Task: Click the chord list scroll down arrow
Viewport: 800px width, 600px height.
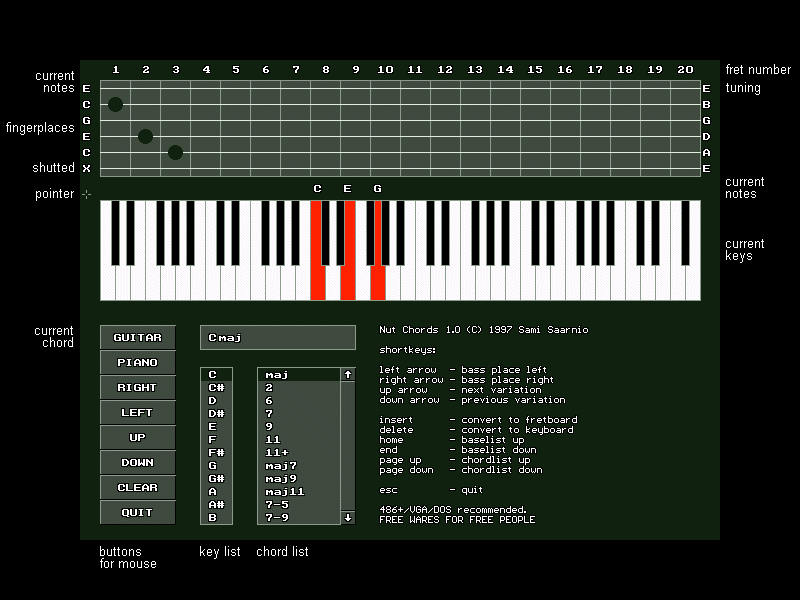Action: pyautogui.click(x=348, y=517)
